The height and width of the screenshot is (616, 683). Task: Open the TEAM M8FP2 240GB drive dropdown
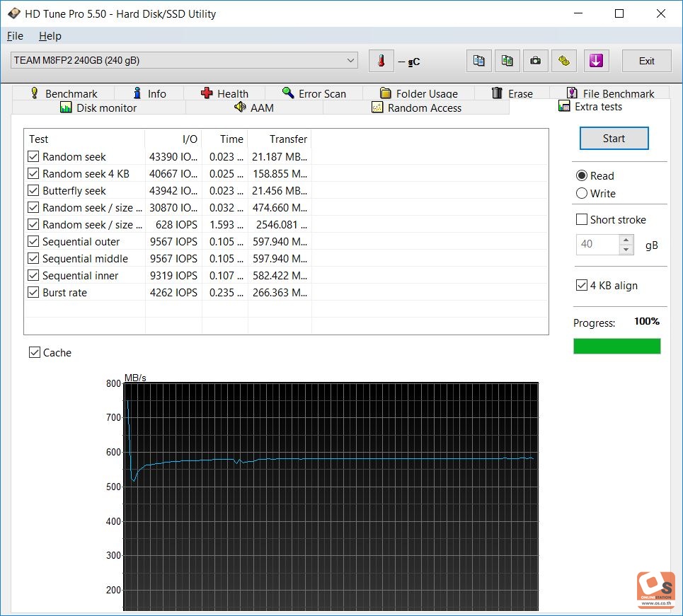[184, 61]
